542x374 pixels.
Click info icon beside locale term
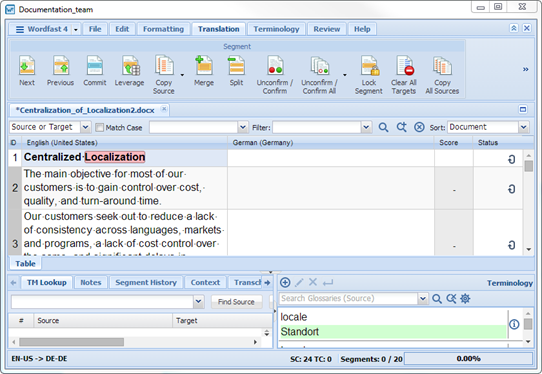[x=514, y=324]
